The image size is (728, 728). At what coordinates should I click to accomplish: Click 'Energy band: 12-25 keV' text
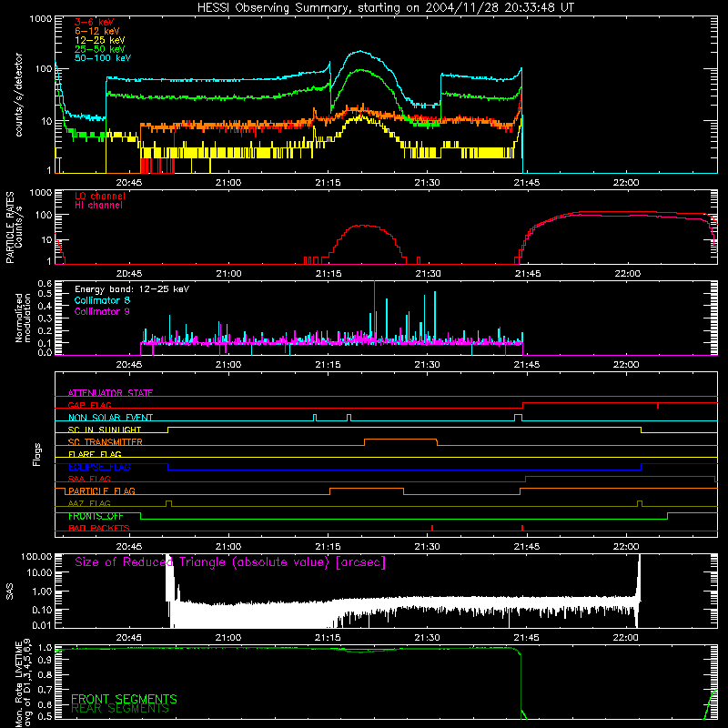(132, 289)
